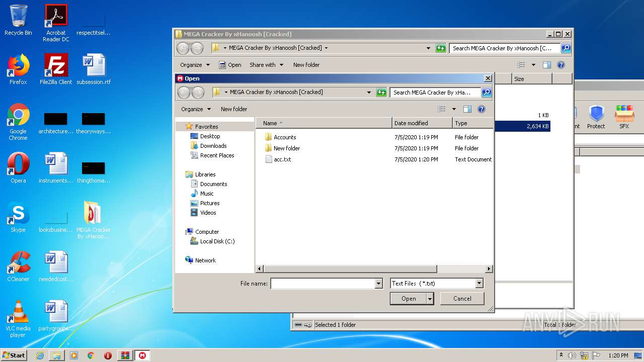Click Libraries header in navigation pane
Image resolution: width=644 pixels, height=362 pixels.
[200, 174]
